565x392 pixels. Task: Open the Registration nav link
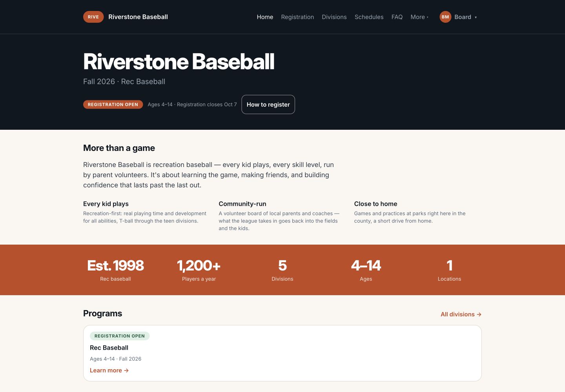[x=297, y=17]
